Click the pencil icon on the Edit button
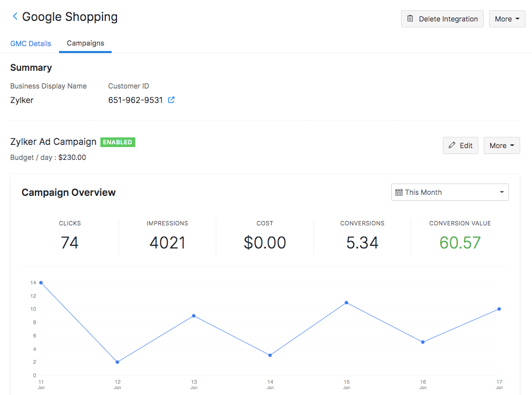This screenshot has width=532, height=395. click(x=452, y=145)
